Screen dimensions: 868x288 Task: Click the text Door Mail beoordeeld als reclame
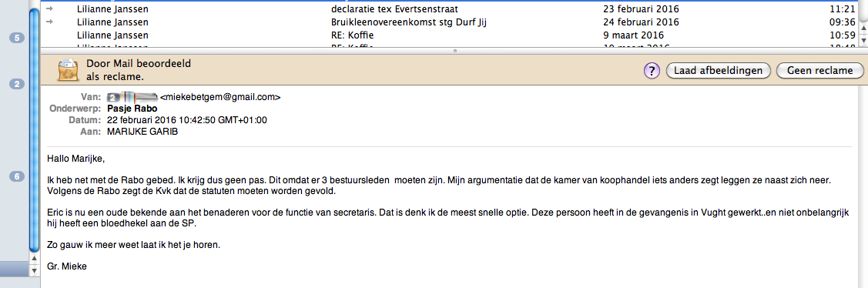(139, 70)
